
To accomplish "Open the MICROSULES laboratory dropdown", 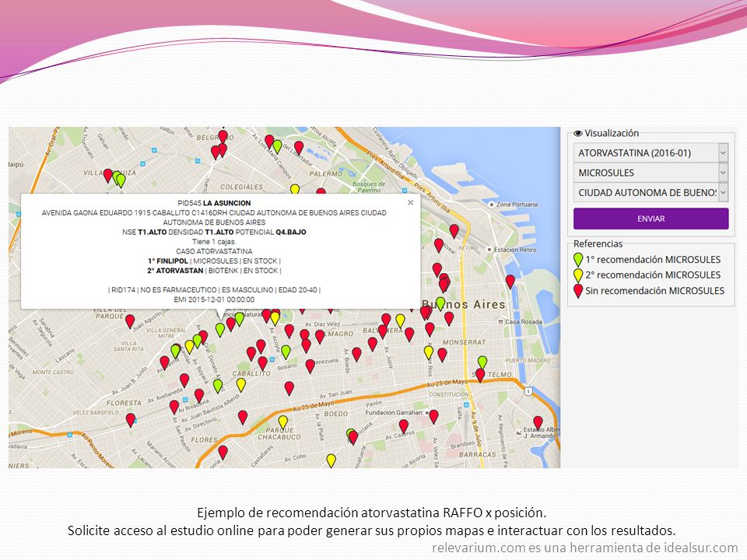I will click(651, 173).
